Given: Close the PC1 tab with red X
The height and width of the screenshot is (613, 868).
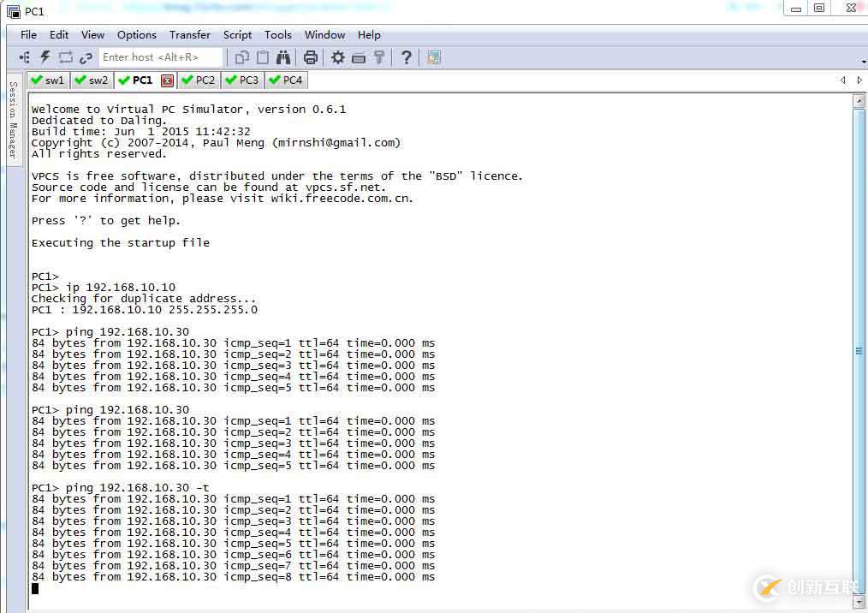Looking at the screenshot, I should click(167, 80).
